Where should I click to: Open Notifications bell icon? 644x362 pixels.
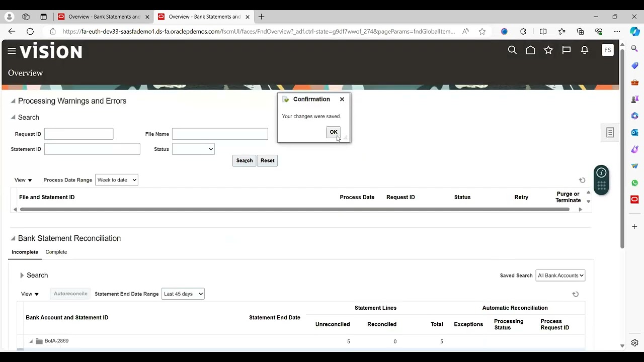585,50
